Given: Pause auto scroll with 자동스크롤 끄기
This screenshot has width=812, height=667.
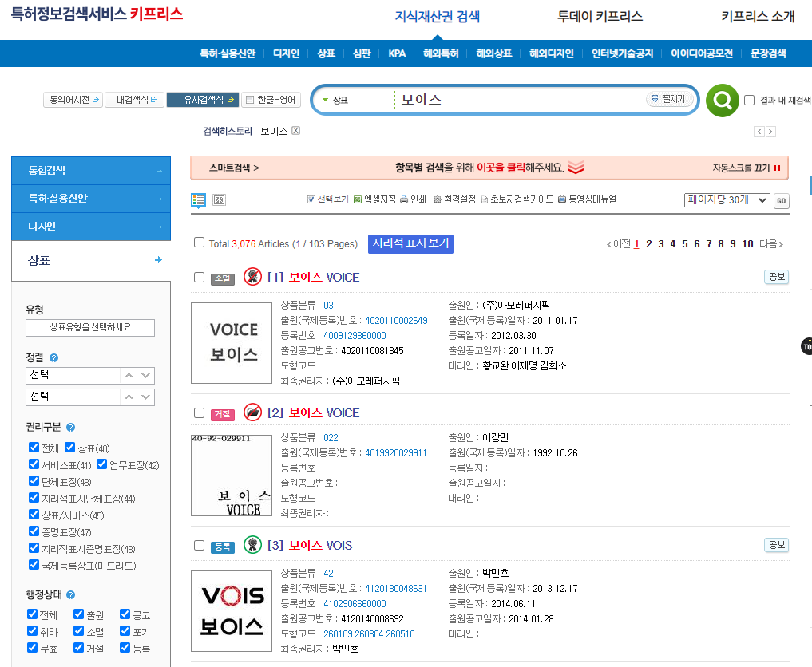Looking at the screenshot, I should coord(747,168).
